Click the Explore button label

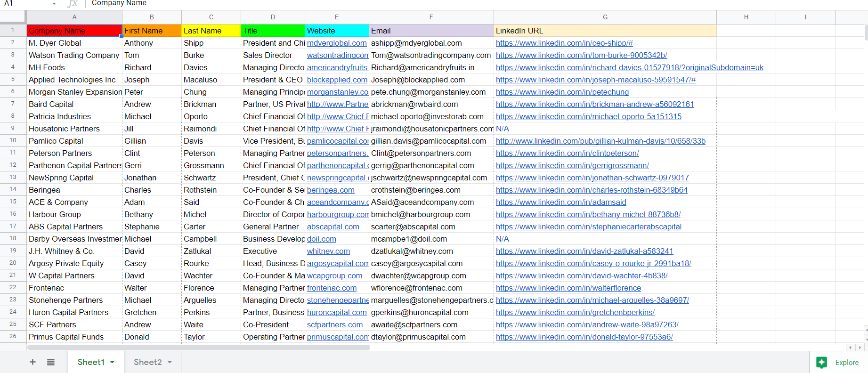(x=847, y=362)
